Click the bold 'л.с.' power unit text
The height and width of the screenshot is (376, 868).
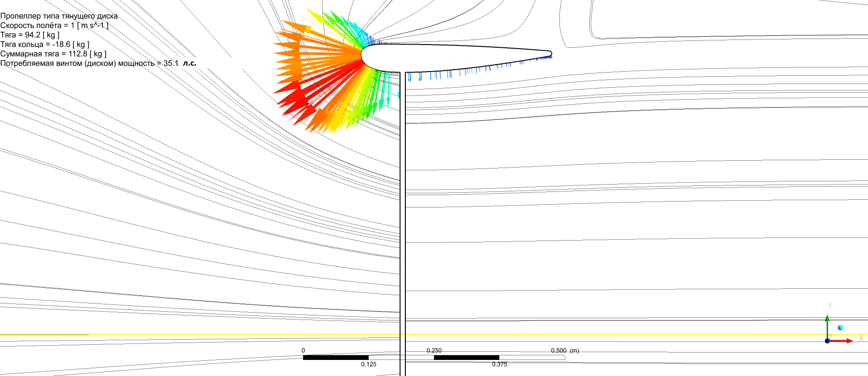[x=189, y=63]
